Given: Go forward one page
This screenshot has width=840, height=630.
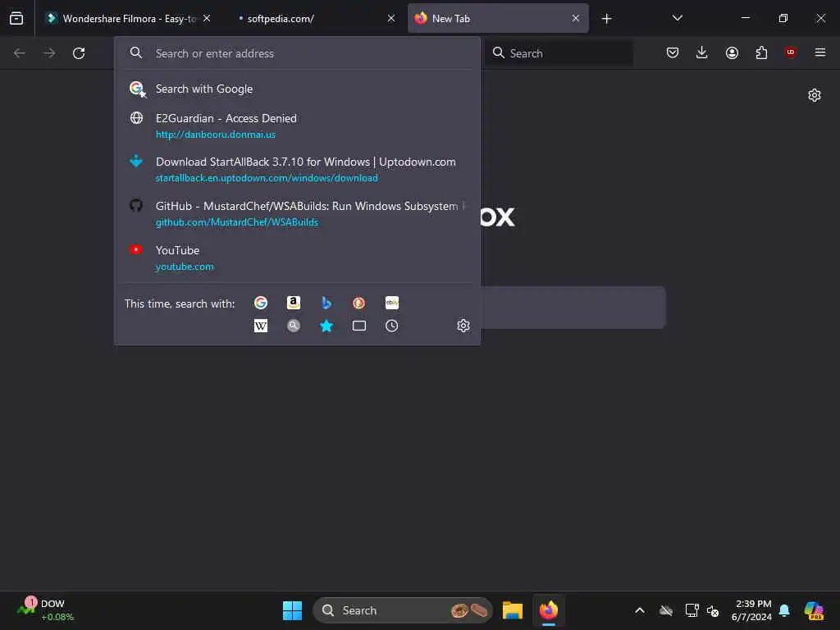Looking at the screenshot, I should coord(49,53).
